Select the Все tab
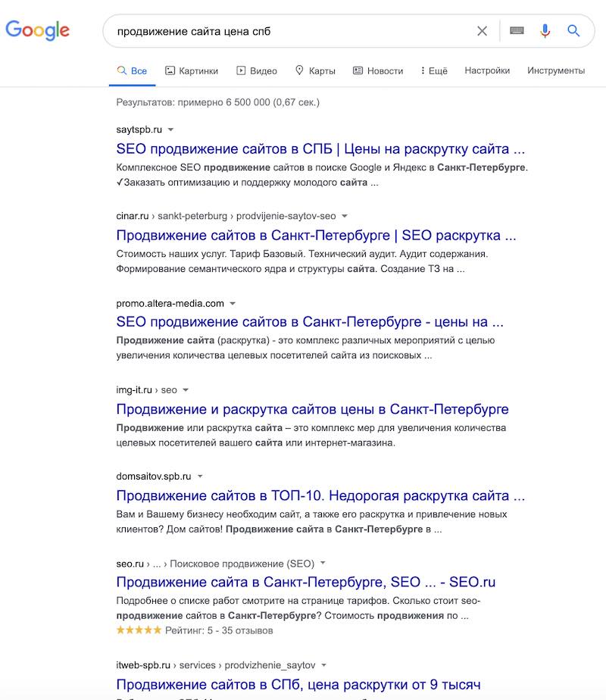 pos(132,70)
